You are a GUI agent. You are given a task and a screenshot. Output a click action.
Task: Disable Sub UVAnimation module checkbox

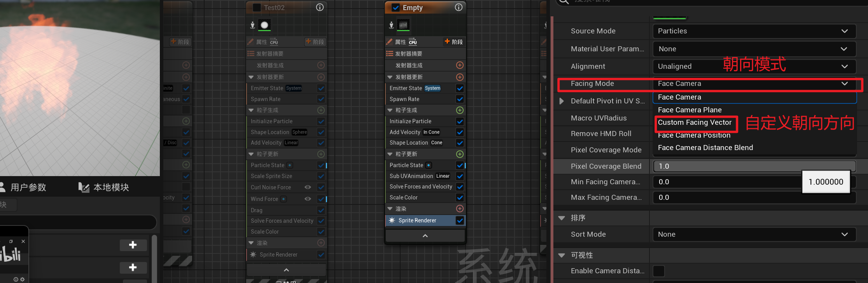coord(460,176)
